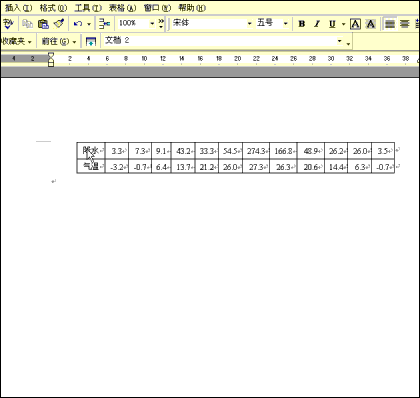This screenshot has height=398, width=420.
Task: Select the Format Painter brush icon
Action: click(x=59, y=24)
